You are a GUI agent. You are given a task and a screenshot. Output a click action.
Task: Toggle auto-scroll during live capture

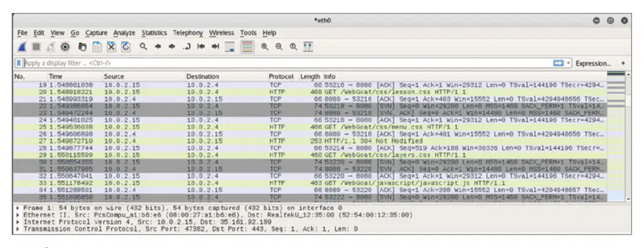coord(230,47)
